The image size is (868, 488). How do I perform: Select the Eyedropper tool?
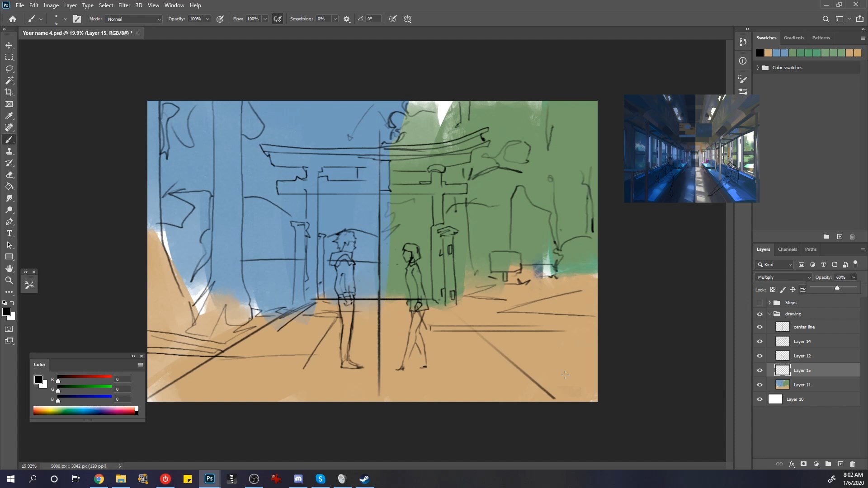coord(9,116)
